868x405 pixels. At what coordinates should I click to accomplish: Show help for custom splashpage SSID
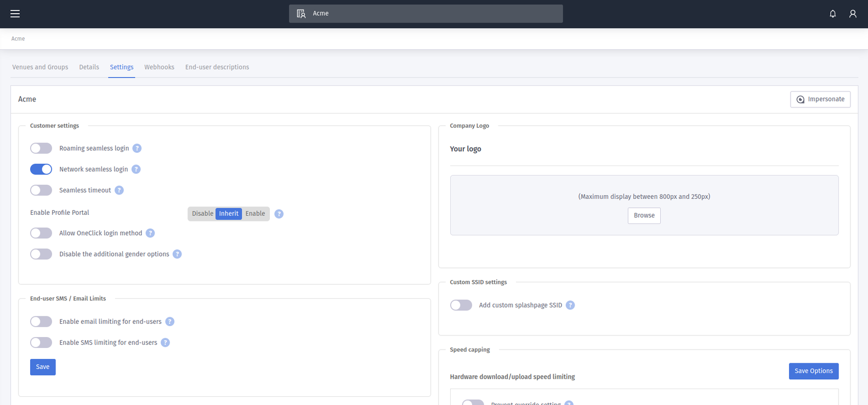570,305
